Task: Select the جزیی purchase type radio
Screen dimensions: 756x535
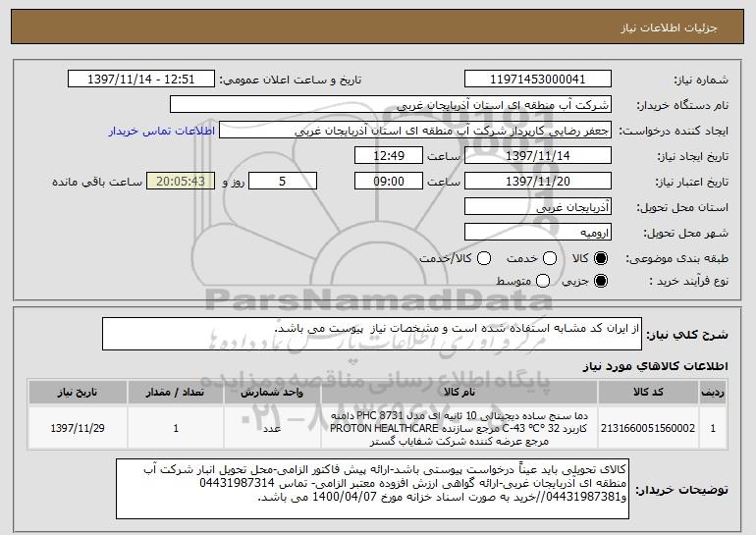Action: [x=601, y=281]
